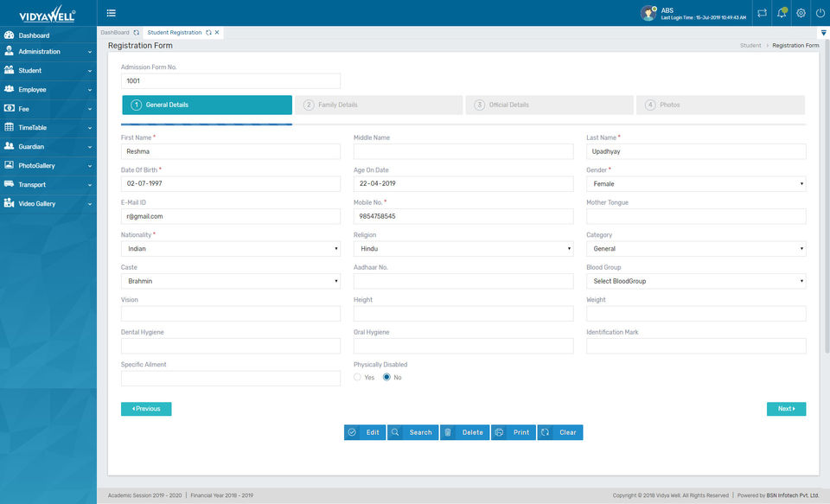The image size is (830, 504).
Task: Click the E-Mail ID input field
Action: pos(230,216)
